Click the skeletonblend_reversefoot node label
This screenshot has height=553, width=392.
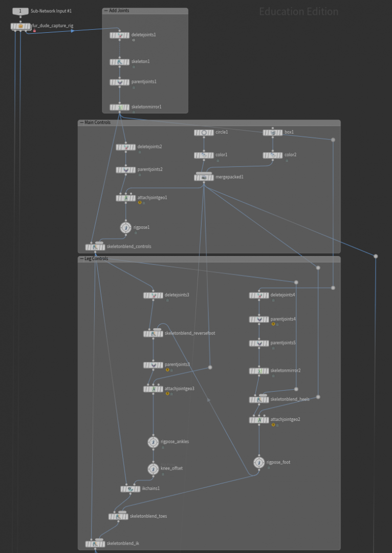point(189,333)
